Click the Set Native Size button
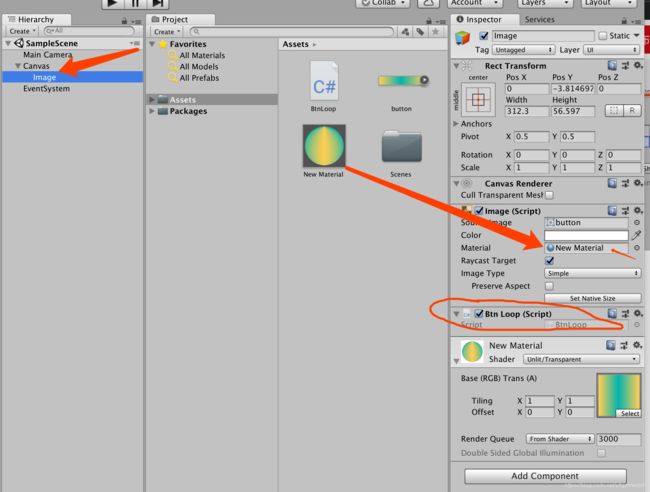The width and height of the screenshot is (650, 492). (592, 298)
